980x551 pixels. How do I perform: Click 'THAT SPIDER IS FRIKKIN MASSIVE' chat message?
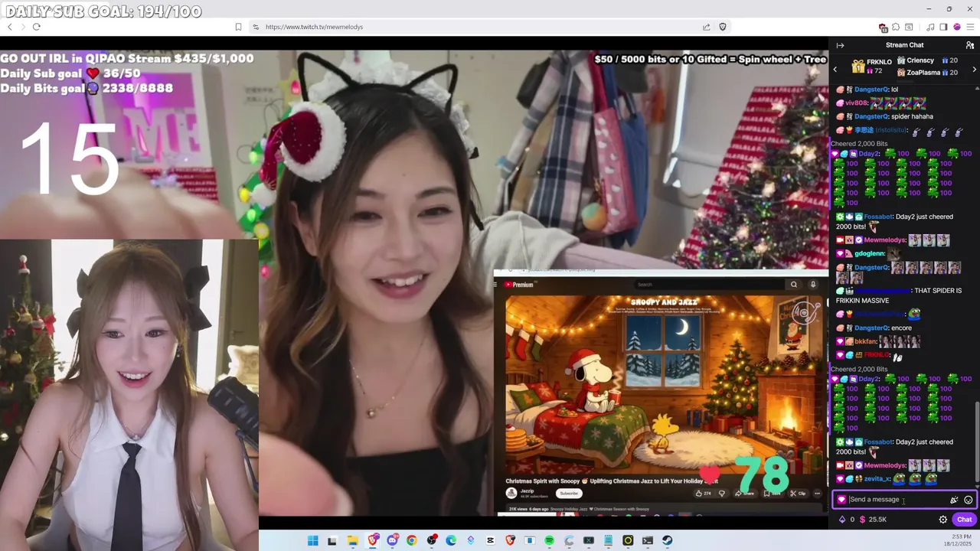[x=899, y=295]
